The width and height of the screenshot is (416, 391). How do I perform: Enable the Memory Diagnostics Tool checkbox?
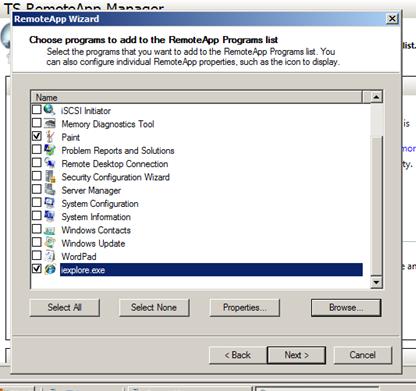[37, 123]
